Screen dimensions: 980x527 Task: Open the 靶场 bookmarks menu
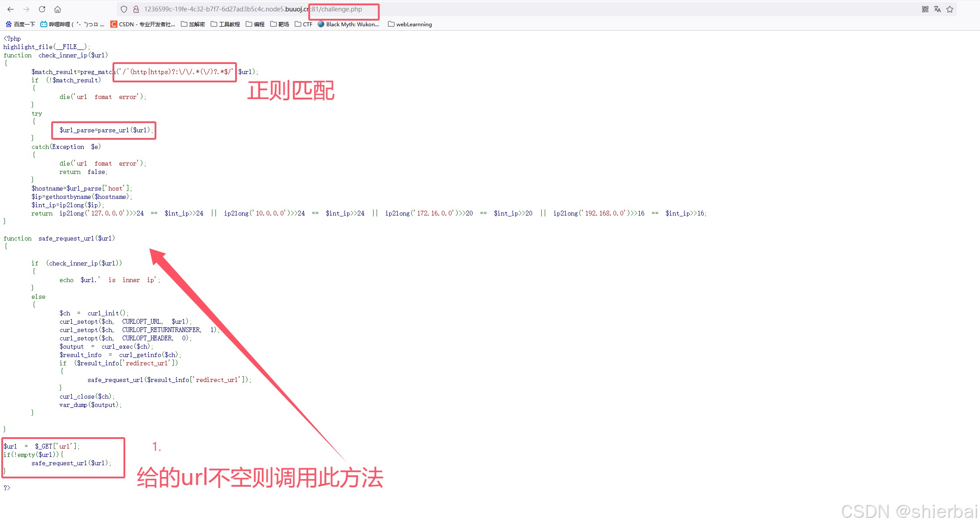tap(279, 24)
